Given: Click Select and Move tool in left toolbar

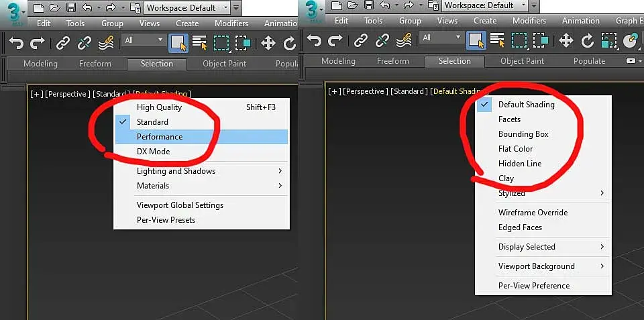Looking at the screenshot, I should coord(268,43).
